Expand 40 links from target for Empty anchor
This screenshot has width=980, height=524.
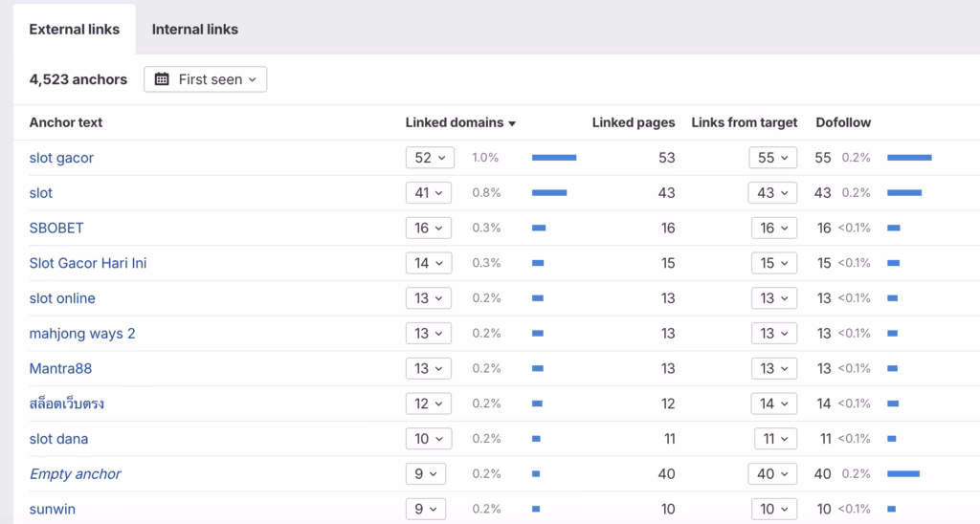[x=772, y=474]
